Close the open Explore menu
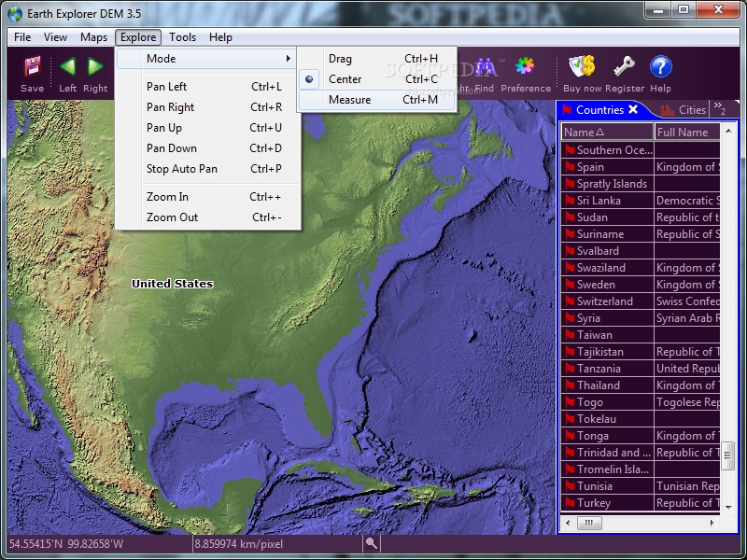747x560 pixels. point(138,37)
